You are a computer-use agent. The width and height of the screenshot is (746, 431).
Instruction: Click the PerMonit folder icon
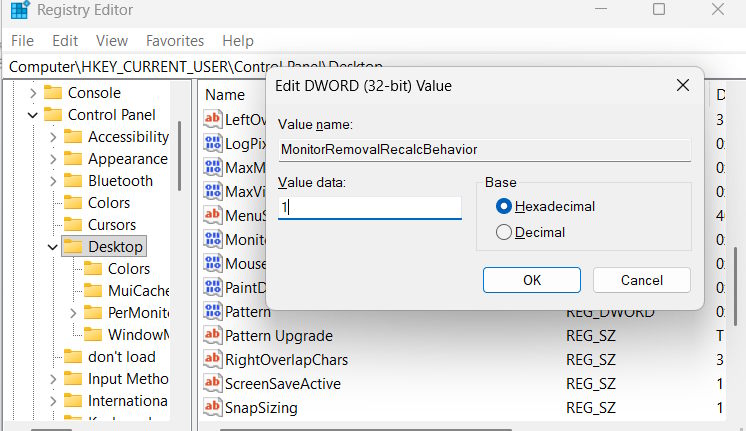[x=93, y=313]
